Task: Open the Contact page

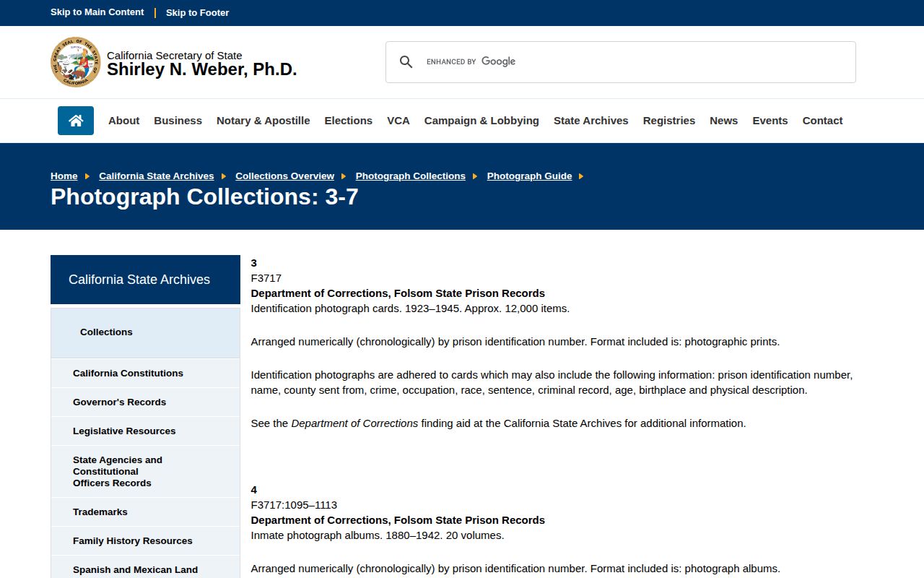Action: pos(822,121)
